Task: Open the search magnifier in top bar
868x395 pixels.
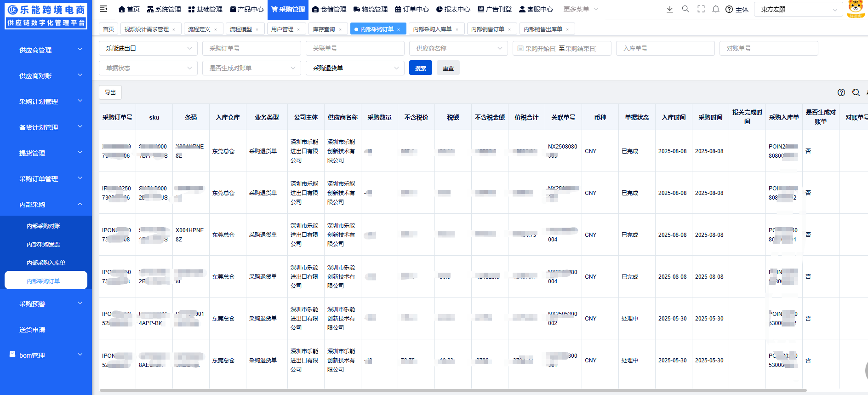Action: click(x=685, y=9)
